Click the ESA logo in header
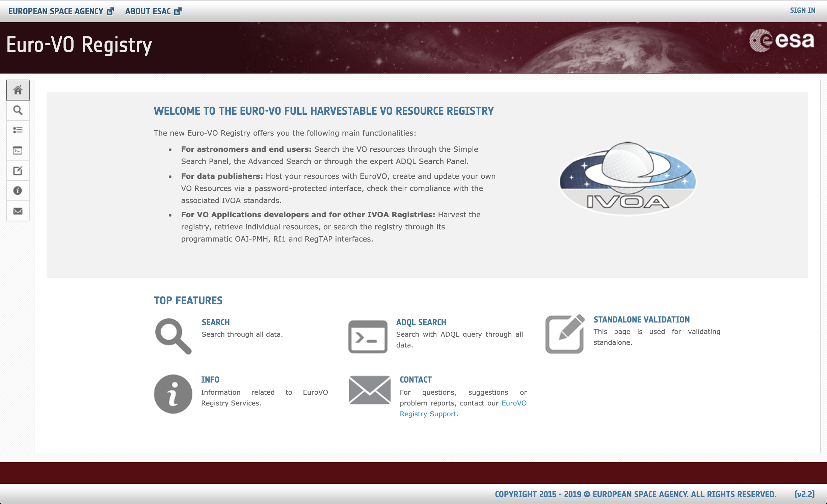Screen dimensions: 827x504 click(782, 41)
